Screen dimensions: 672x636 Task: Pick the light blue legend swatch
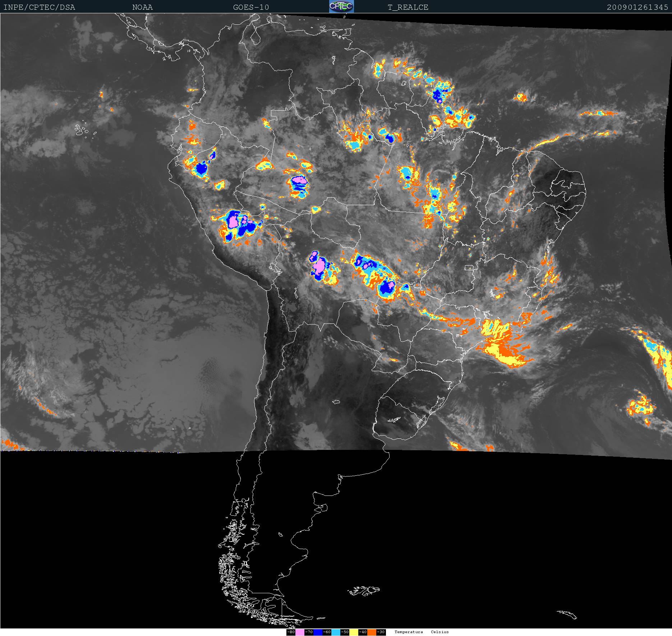pos(336,632)
